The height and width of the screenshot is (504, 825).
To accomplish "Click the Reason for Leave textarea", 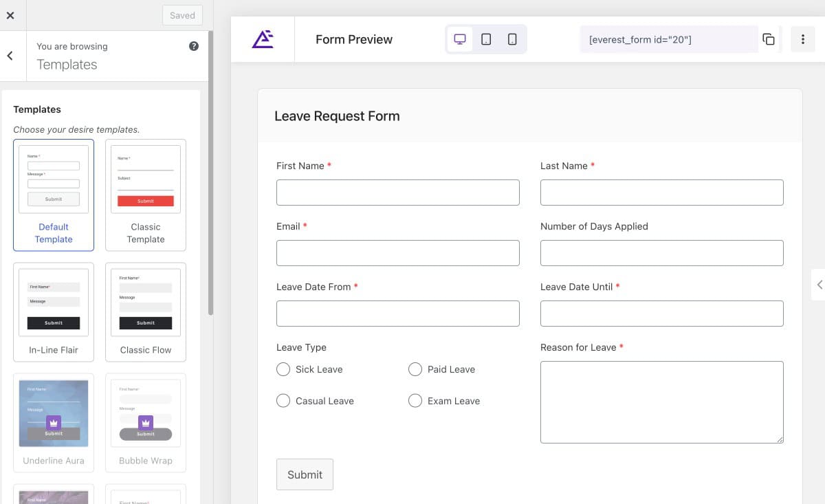I will coord(662,402).
